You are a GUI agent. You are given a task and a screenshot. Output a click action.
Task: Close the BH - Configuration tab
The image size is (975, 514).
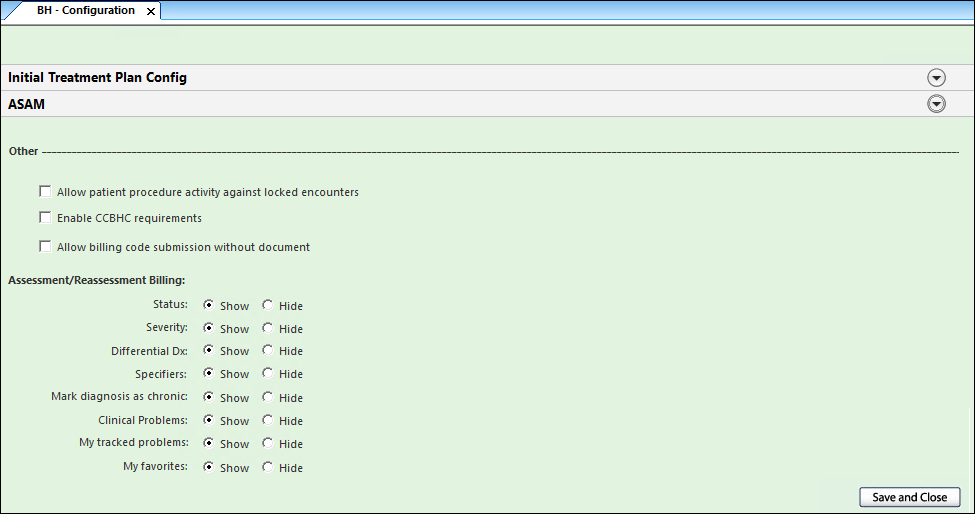[x=151, y=11]
